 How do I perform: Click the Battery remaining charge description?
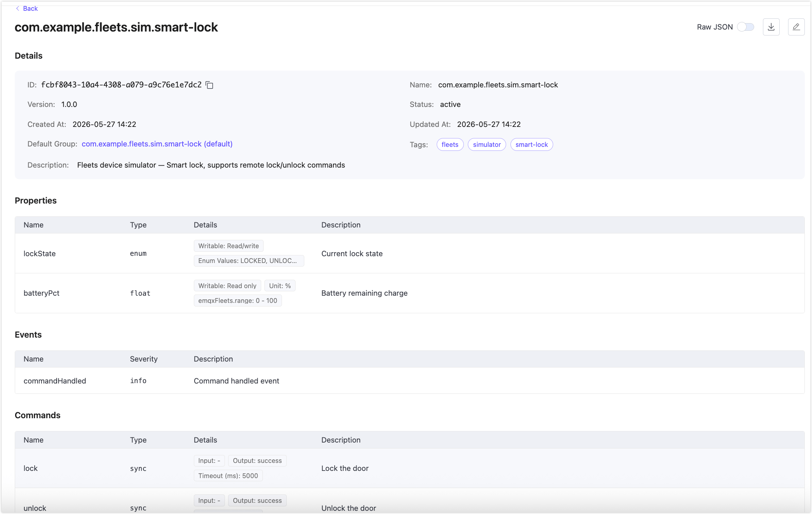365,293
